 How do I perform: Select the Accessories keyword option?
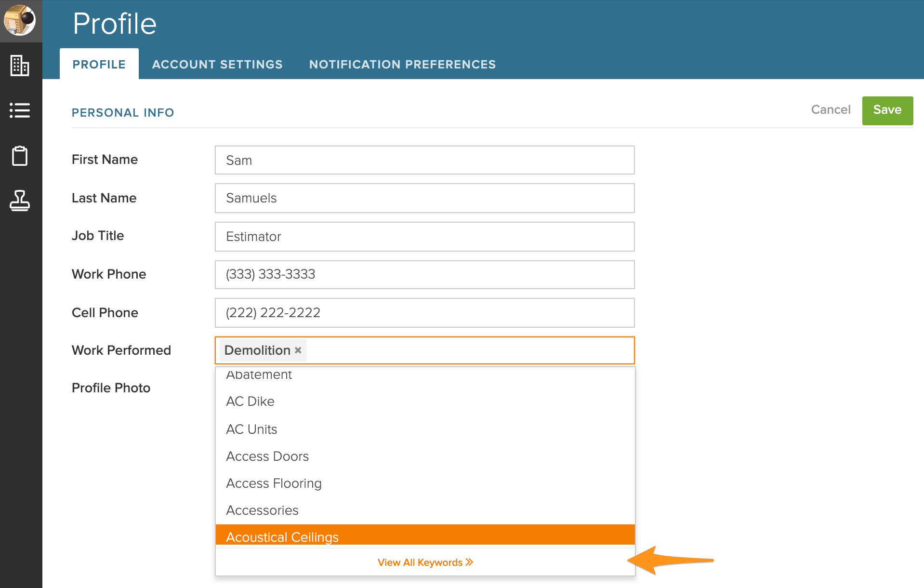[425, 510]
